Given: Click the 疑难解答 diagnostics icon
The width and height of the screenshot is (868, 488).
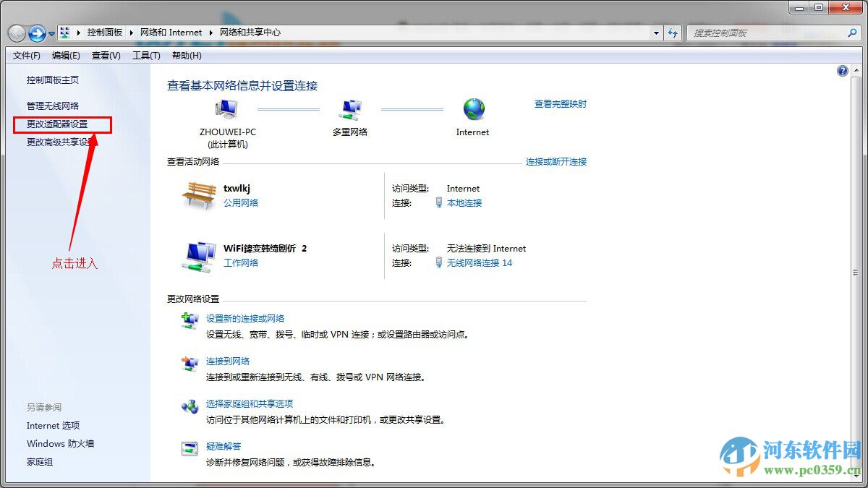Looking at the screenshot, I should tap(189, 448).
